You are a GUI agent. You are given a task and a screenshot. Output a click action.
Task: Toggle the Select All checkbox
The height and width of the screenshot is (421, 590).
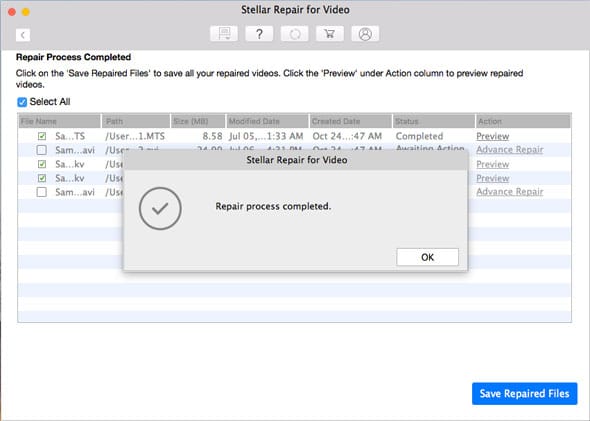[x=22, y=102]
